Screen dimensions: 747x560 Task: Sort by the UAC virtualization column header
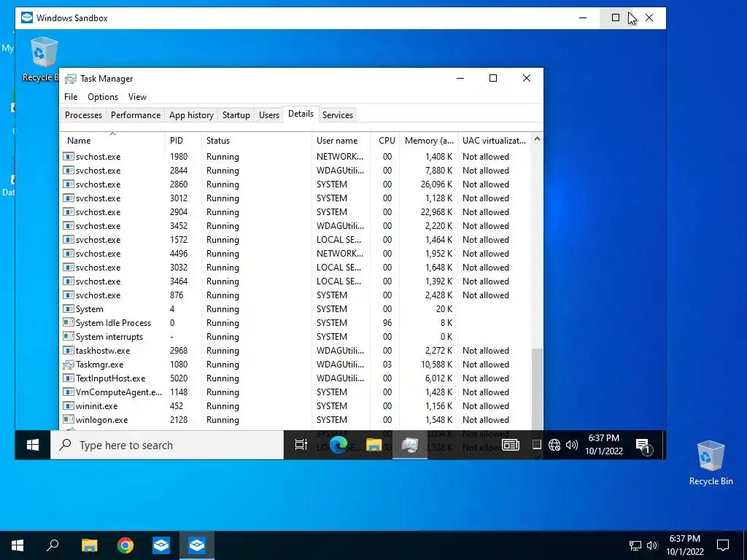pyautogui.click(x=494, y=141)
